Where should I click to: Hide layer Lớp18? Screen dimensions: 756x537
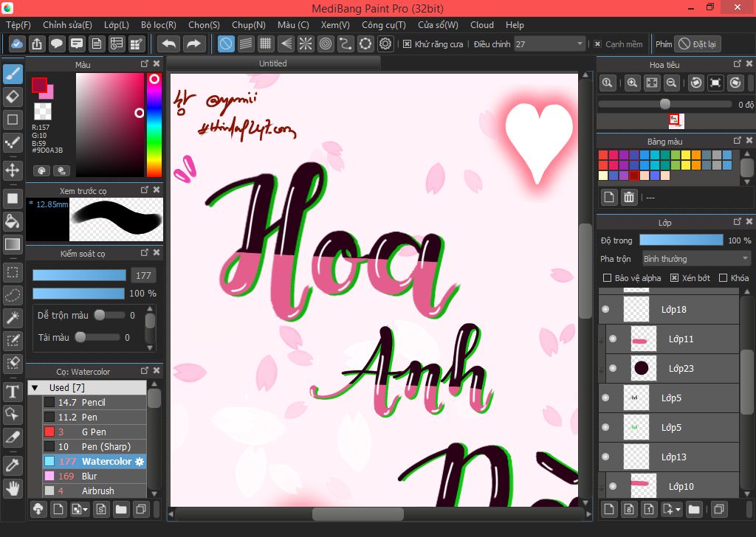pyautogui.click(x=605, y=309)
